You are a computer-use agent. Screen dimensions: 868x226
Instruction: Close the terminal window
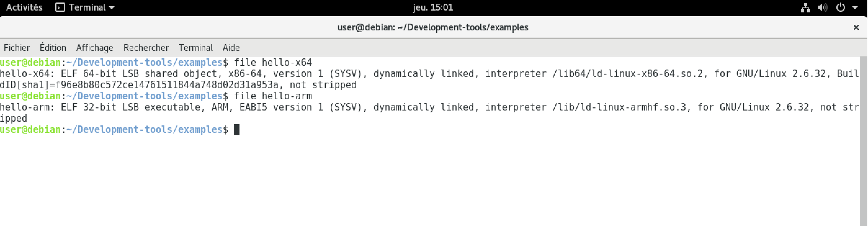[x=856, y=27]
